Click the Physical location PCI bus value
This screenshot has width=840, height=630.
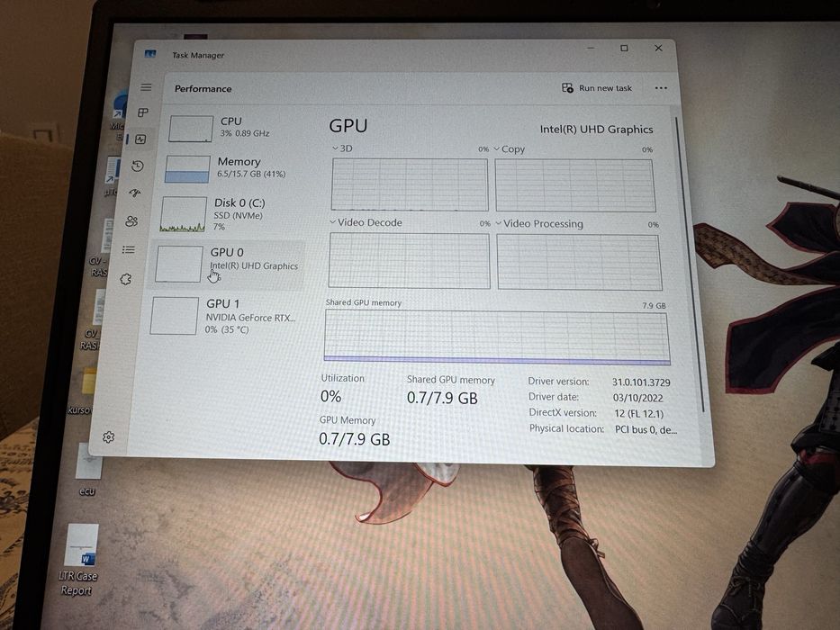(646, 429)
